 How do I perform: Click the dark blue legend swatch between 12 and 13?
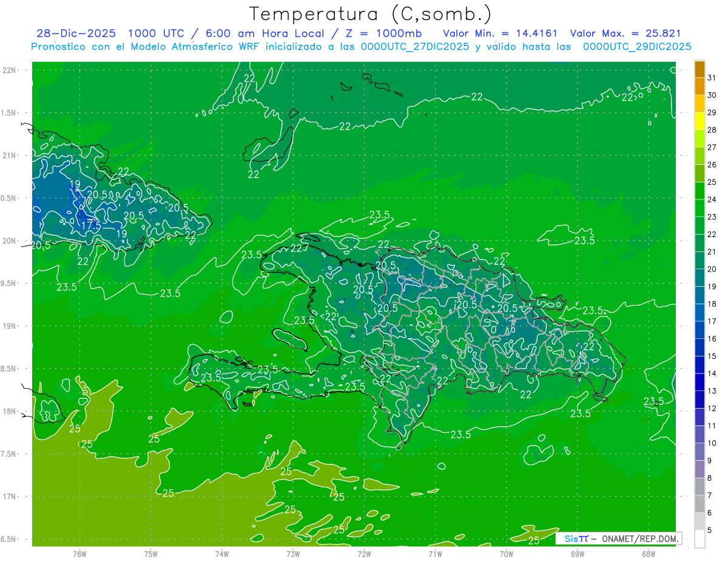coord(699,400)
